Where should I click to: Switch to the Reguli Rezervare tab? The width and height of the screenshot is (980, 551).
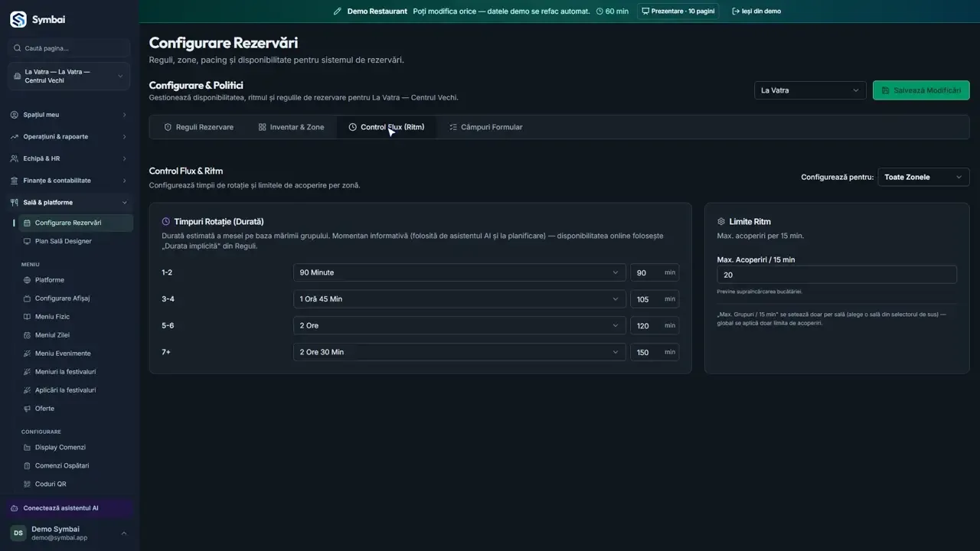click(x=199, y=127)
